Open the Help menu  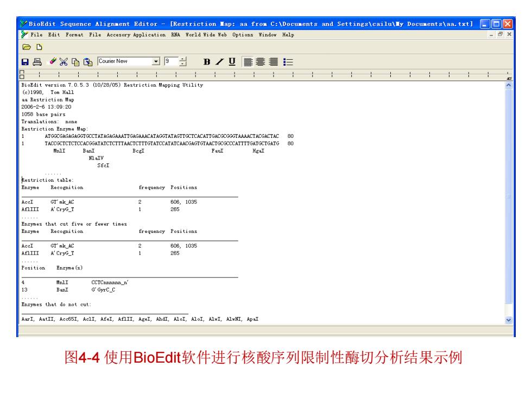tap(288, 35)
